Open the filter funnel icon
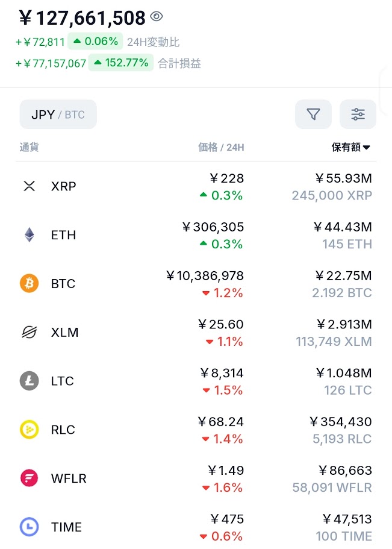 coord(313,115)
